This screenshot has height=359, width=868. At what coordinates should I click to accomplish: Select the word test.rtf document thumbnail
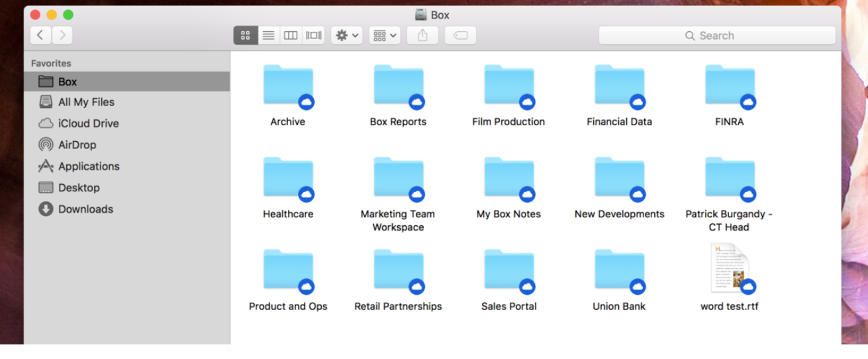click(729, 268)
